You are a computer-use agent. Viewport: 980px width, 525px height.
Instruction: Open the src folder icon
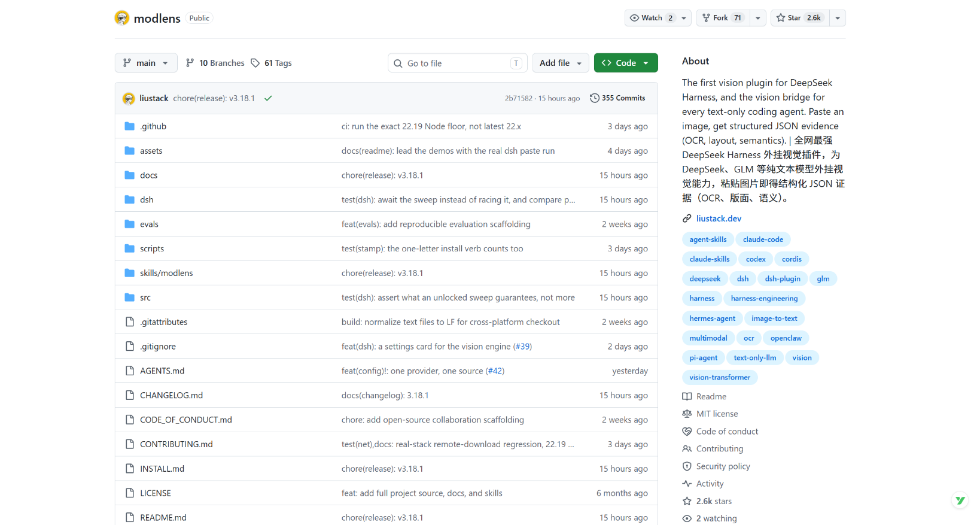point(129,298)
